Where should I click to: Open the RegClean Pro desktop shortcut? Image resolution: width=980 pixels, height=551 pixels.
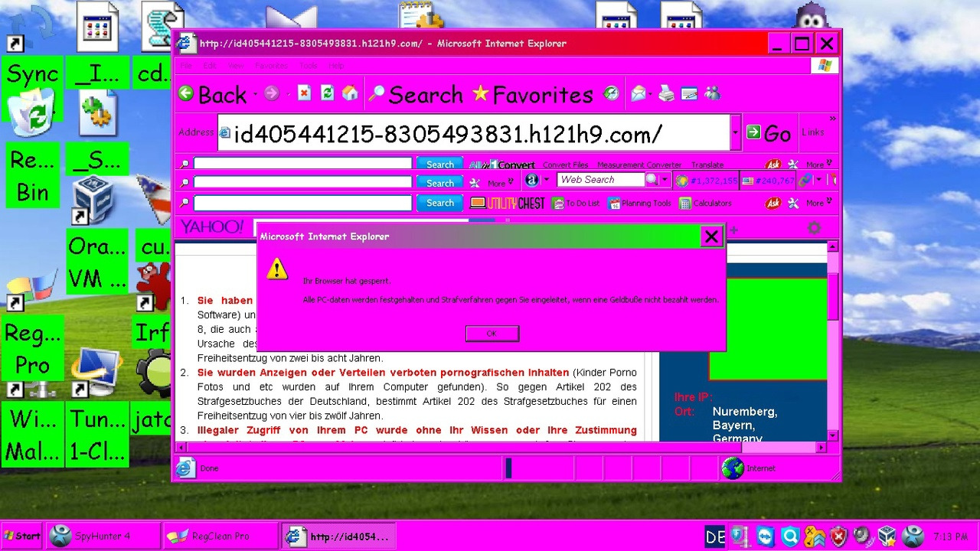[x=32, y=325]
